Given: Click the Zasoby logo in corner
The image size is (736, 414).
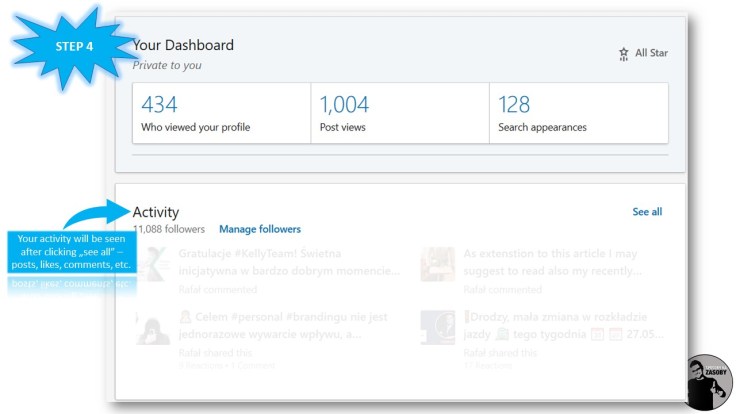Looking at the screenshot, I should point(709,382).
